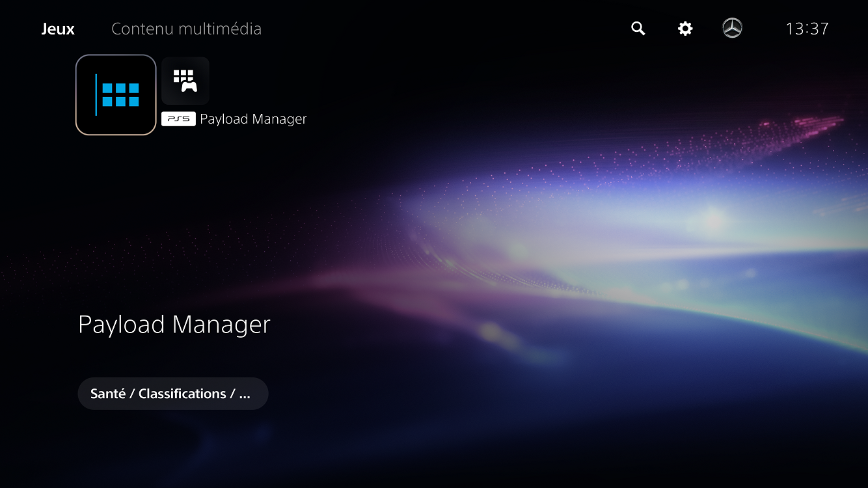Open the user profile avatar
This screenshot has width=868, height=488.
732,28
